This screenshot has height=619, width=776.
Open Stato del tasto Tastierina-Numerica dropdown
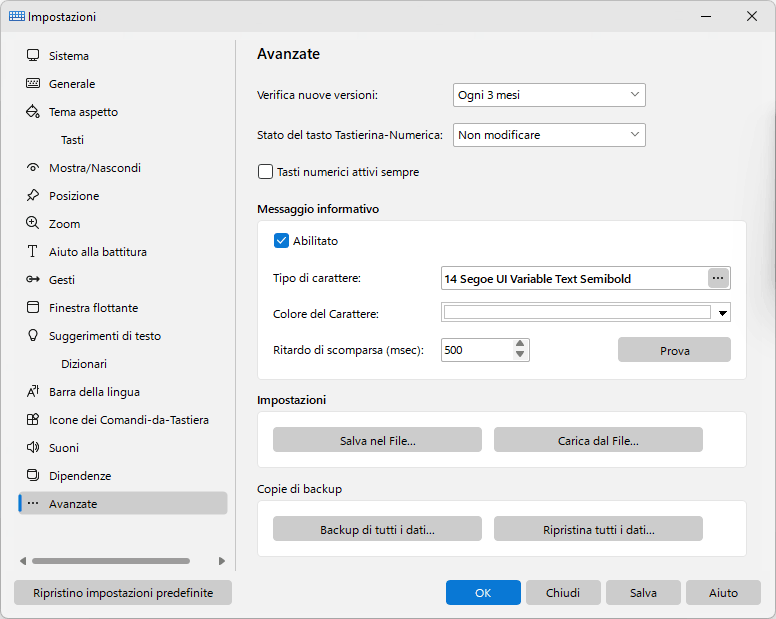click(549, 135)
